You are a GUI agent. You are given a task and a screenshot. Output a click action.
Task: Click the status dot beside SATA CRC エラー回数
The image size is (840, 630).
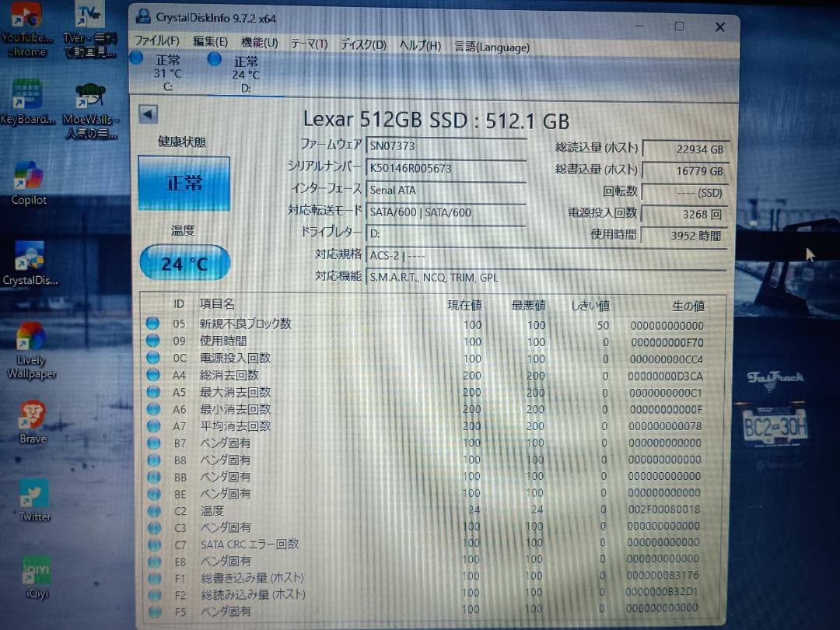tap(154, 544)
